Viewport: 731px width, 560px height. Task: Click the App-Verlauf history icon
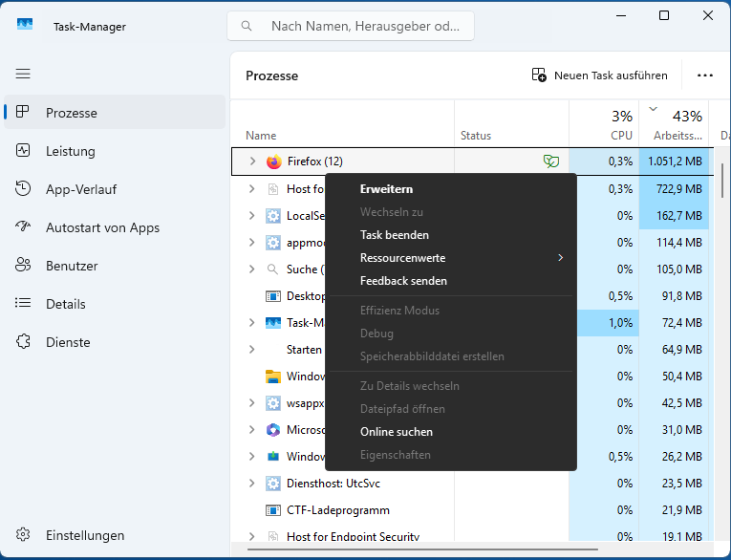tap(23, 188)
